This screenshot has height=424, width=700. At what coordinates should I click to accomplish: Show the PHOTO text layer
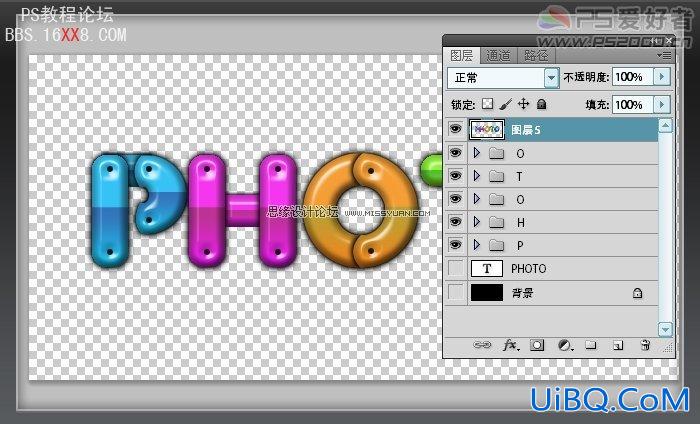(455, 269)
